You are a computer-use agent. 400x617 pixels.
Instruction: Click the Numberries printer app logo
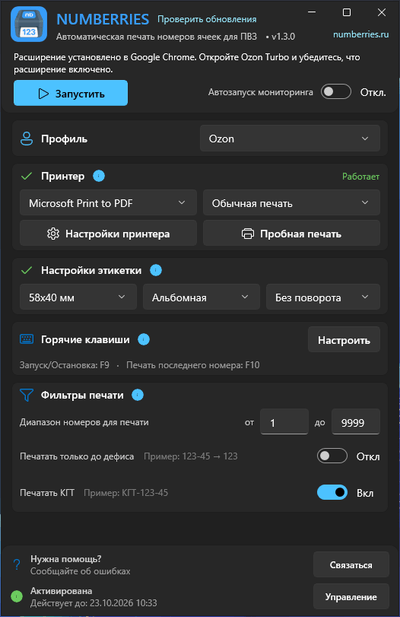click(29, 24)
